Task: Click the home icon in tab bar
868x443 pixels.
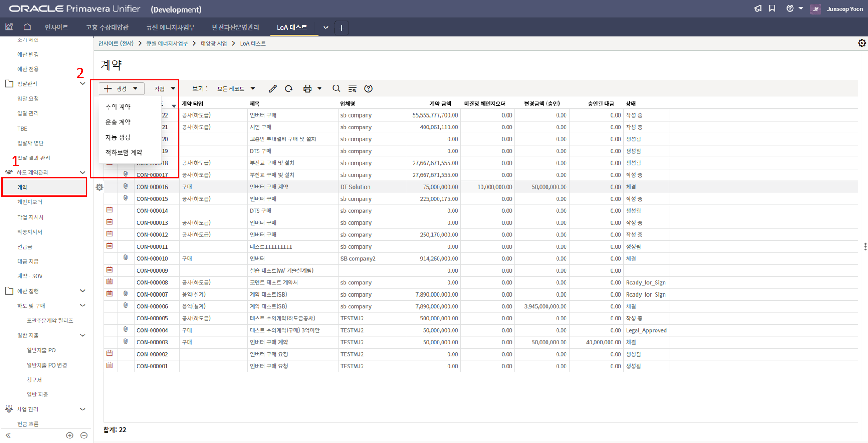Action: (x=27, y=27)
